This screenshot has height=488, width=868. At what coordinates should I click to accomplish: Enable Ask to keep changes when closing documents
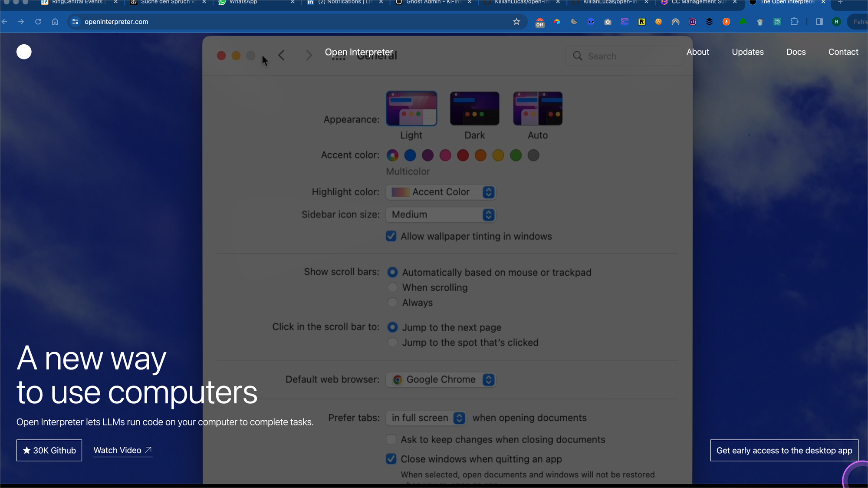391,439
